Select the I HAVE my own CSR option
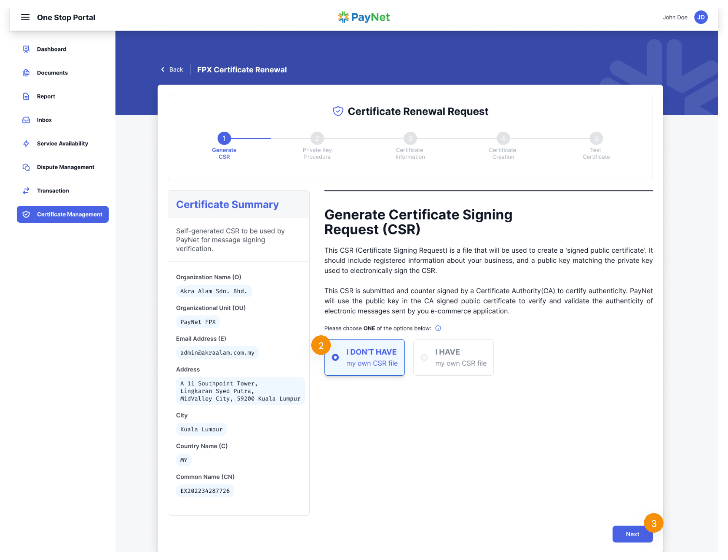The image size is (728, 560). click(453, 357)
